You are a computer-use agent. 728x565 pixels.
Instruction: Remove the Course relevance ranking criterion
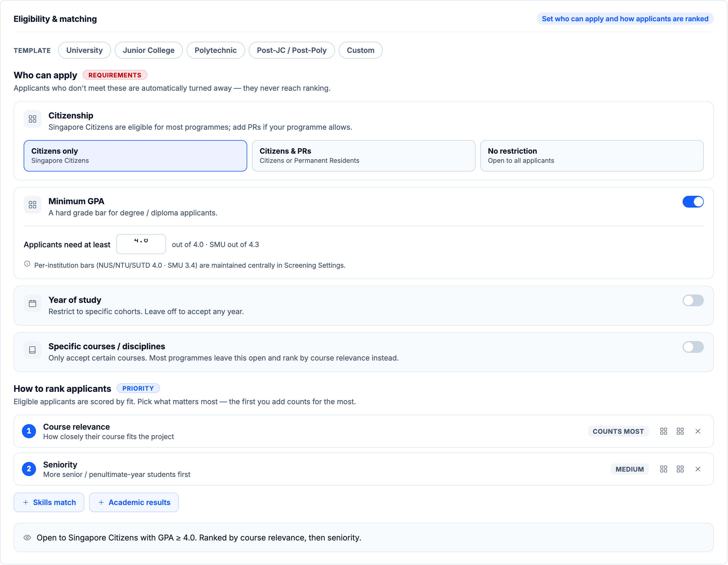(x=698, y=432)
